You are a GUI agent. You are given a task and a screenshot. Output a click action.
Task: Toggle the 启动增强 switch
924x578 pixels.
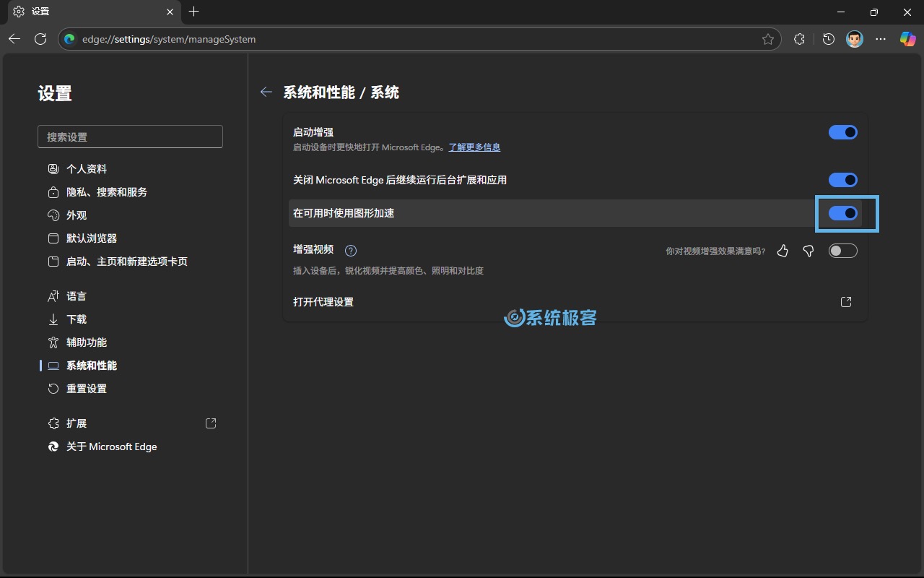(842, 132)
